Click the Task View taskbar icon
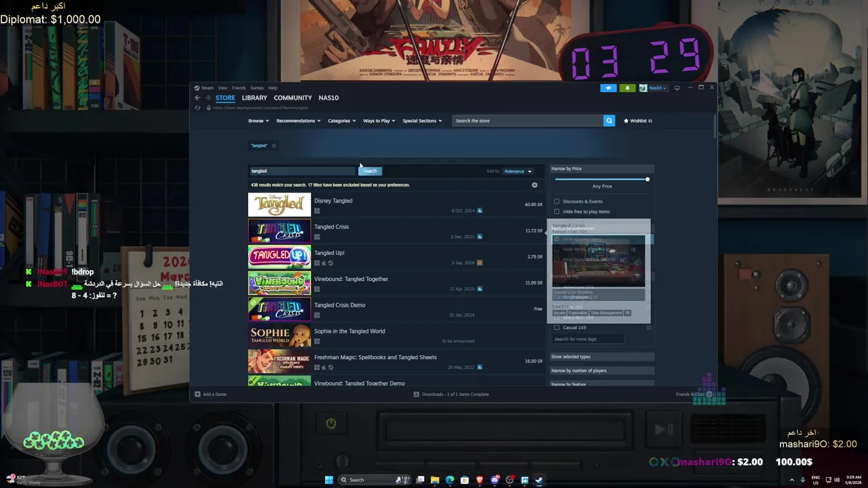 (x=420, y=480)
